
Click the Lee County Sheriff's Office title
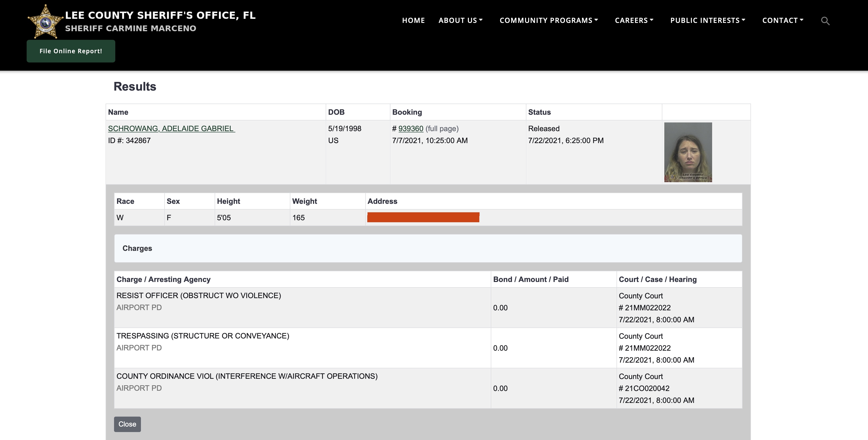click(x=160, y=15)
